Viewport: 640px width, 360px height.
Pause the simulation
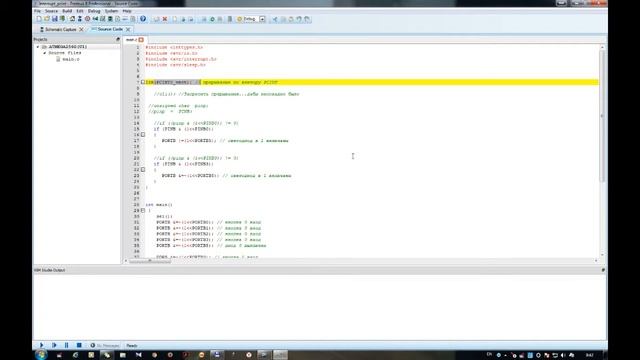point(67,345)
